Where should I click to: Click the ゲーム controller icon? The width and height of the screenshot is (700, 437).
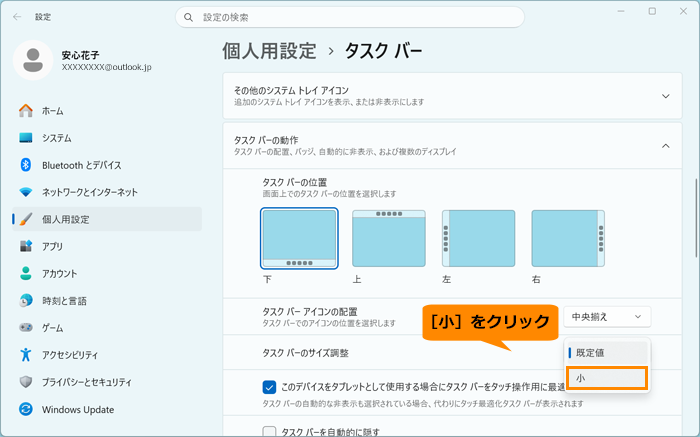click(x=26, y=328)
